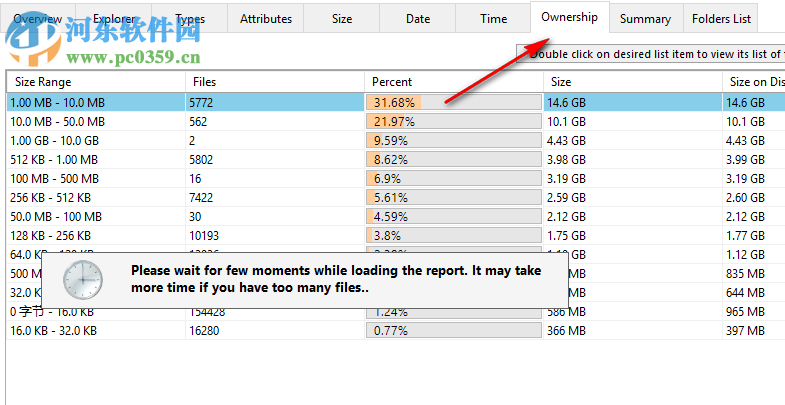Open the Summary tab
Viewport: 785px width, 405px height.
click(645, 19)
